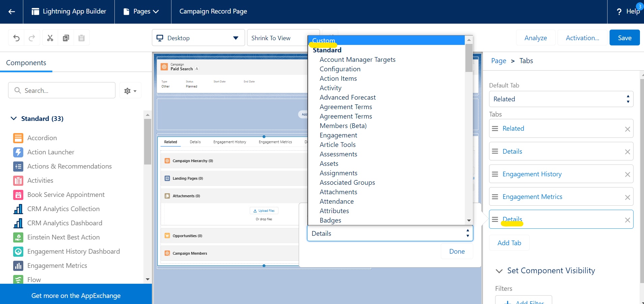Screen dimensions: 644x304
Task: Click the Activation button
Action: (x=583, y=38)
